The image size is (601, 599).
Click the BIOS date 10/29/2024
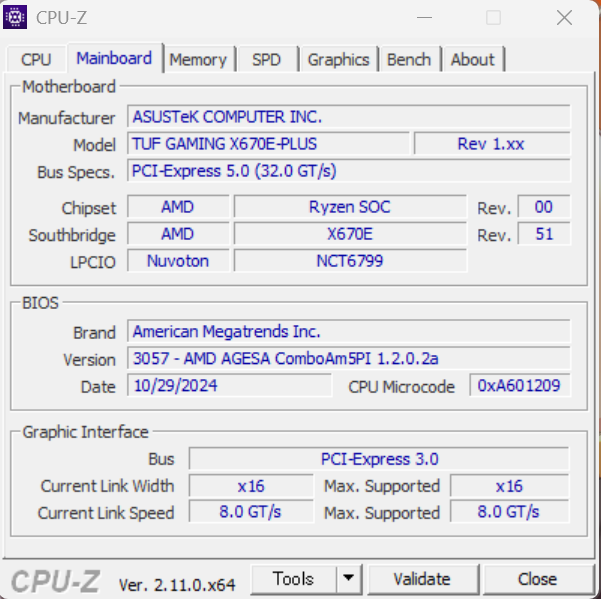(229, 385)
